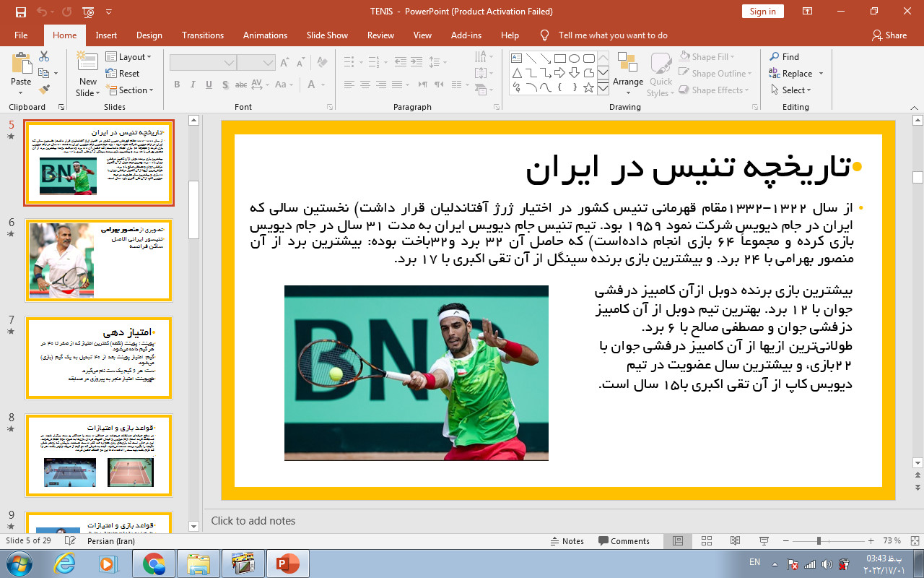Open the Section dropdown menu

[130, 90]
